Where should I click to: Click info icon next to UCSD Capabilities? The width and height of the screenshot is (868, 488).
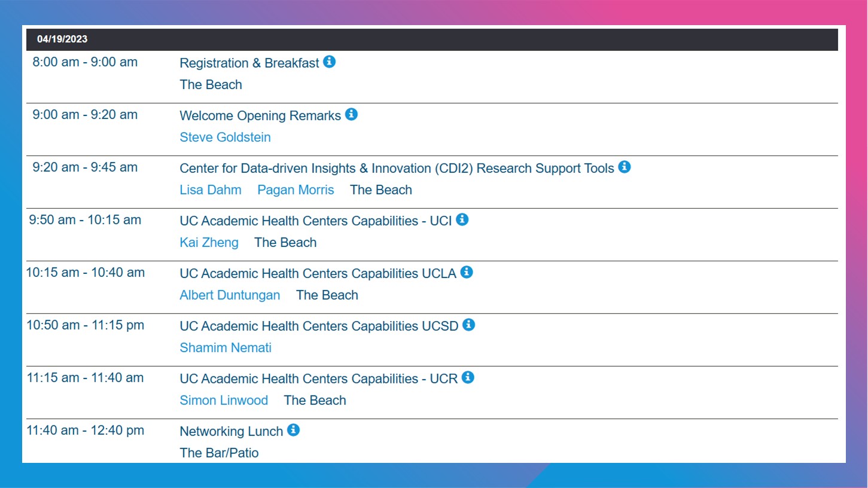[469, 325]
